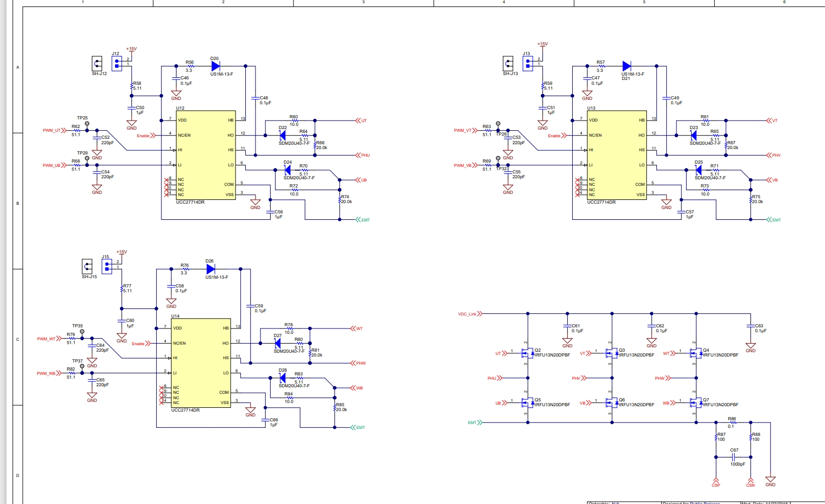
Task: Click the PWM_UT input port label
Action: (x=52, y=131)
